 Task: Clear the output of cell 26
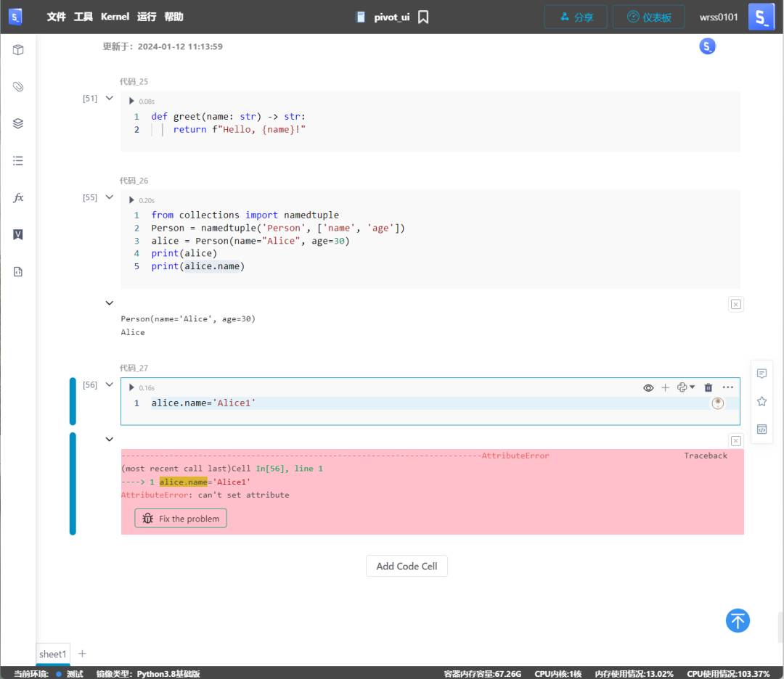(735, 304)
